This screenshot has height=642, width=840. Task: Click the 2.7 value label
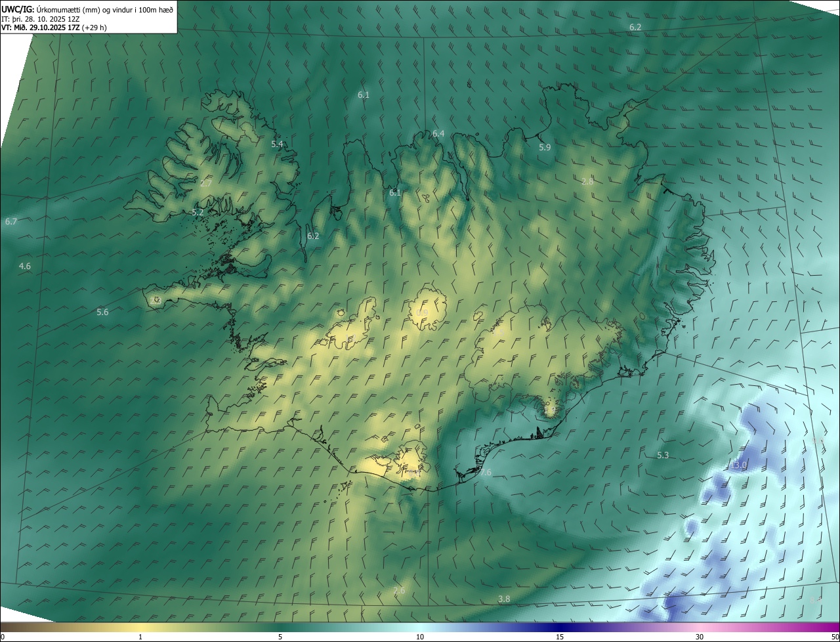(206, 184)
